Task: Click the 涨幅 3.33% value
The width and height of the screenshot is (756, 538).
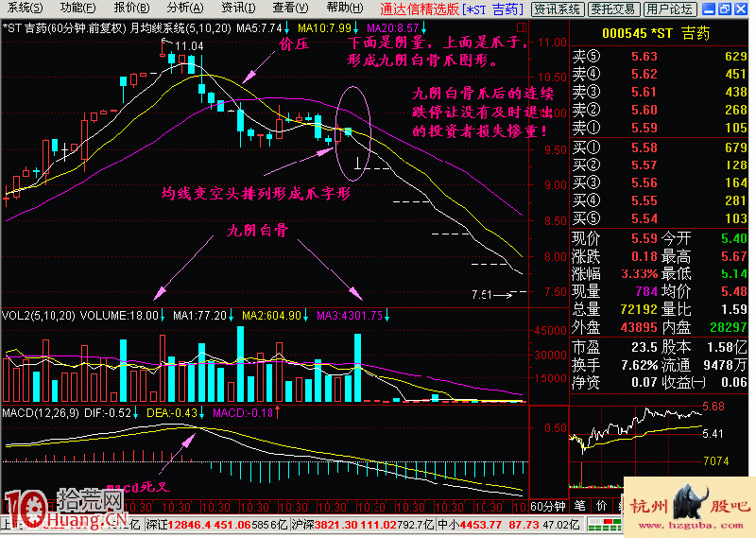Action: tap(640, 274)
